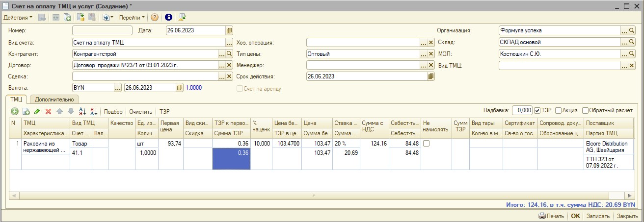This screenshot has height=222, width=644.
Task: Open the selection list for Валюта BYN
Action: click(118, 88)
